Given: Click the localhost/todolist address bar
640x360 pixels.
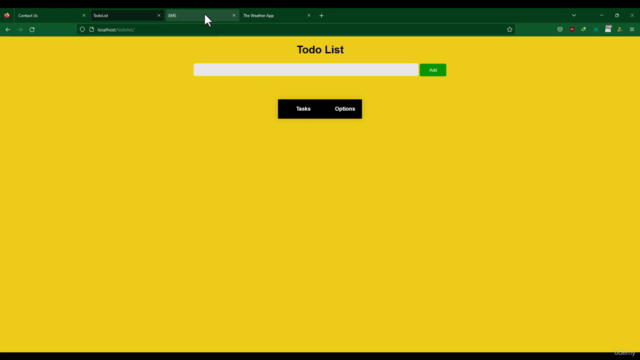Looking at the screenshot, I should [296, 29].
